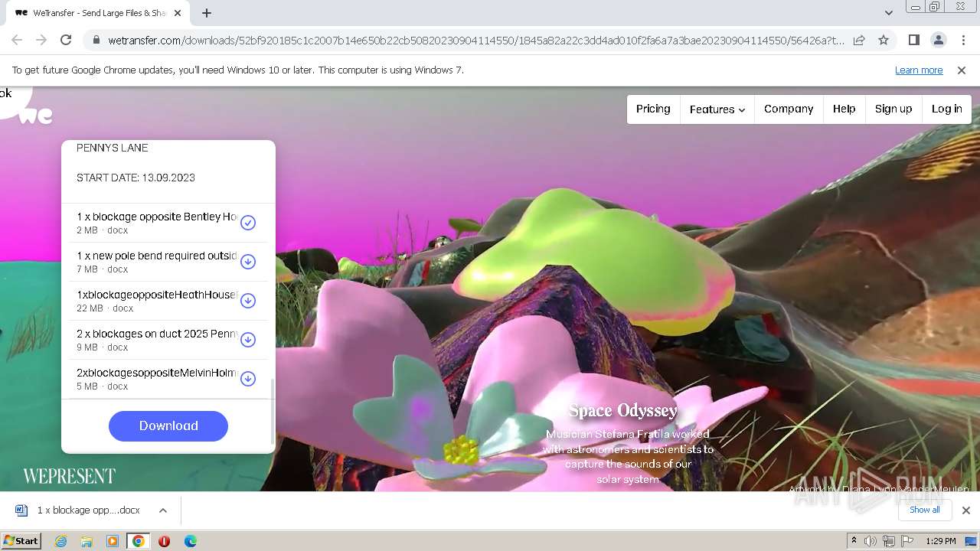The image size is (980, 551).
Task: Click the WeTransfer 'we' logo
Action: (36, 116)
